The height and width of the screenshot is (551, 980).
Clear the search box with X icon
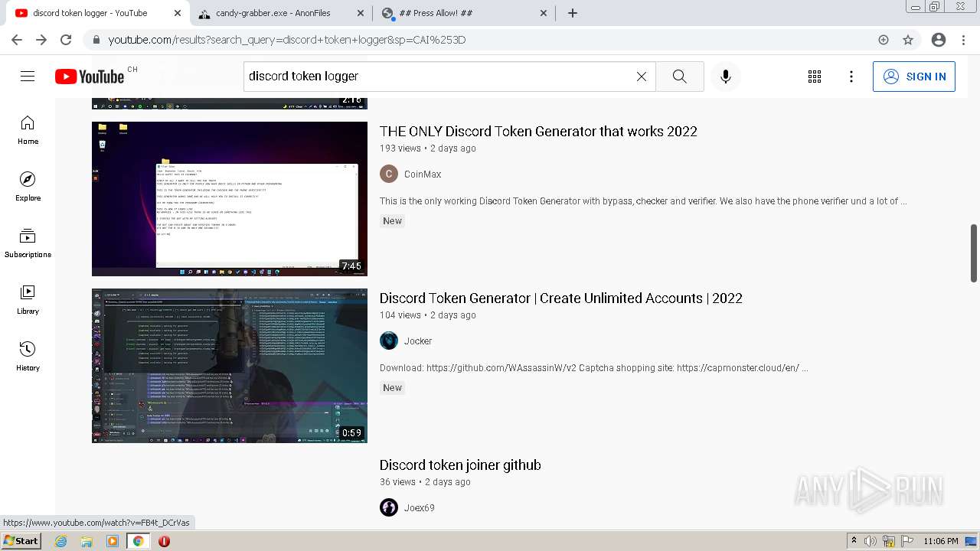tap(642, 77)
